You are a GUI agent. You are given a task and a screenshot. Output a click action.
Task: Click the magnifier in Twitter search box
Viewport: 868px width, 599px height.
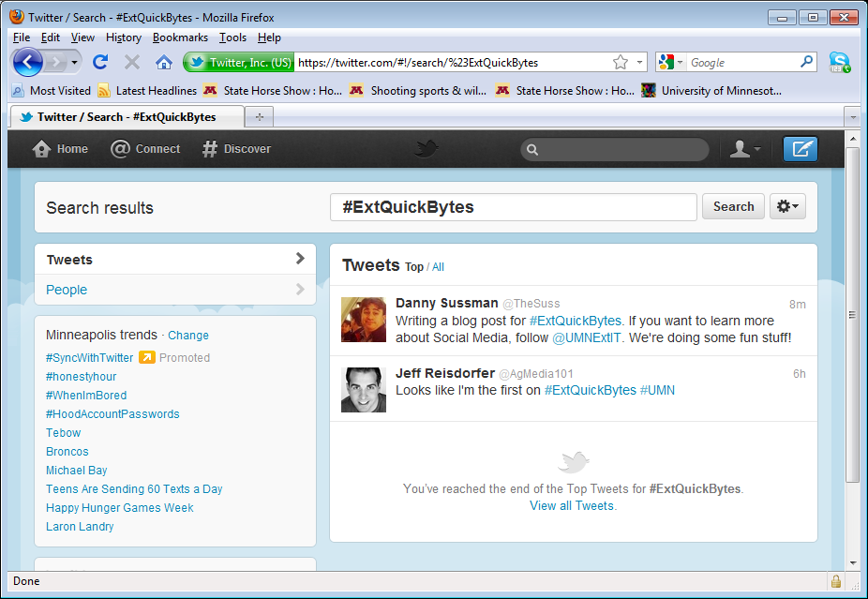pos(532,149)
